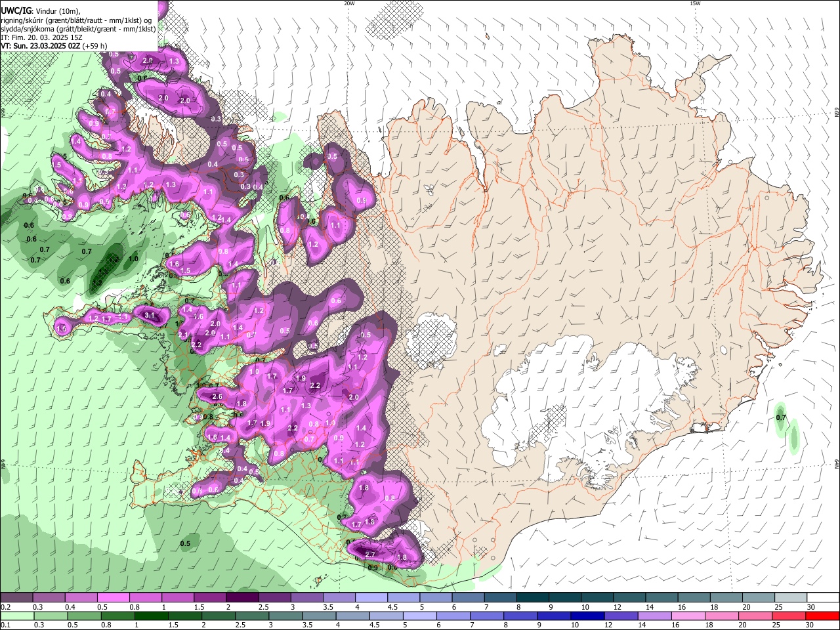Click the 25 label in the upper legend row
The height and width of the screenshot is (630, 840).
coord(779,607)
